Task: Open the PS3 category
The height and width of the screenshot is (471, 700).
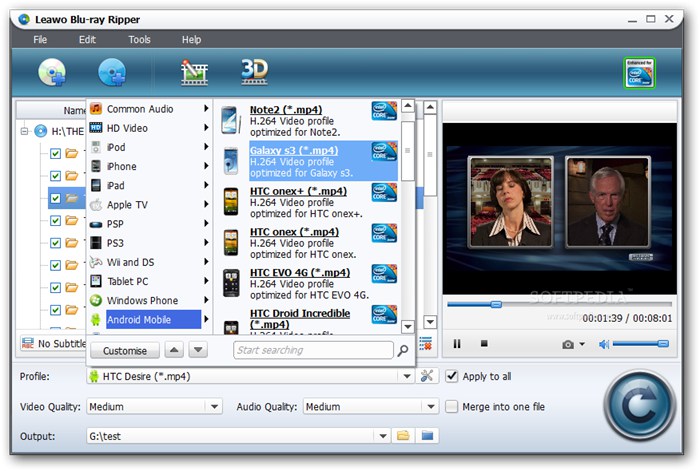Action: coord(149,243)
